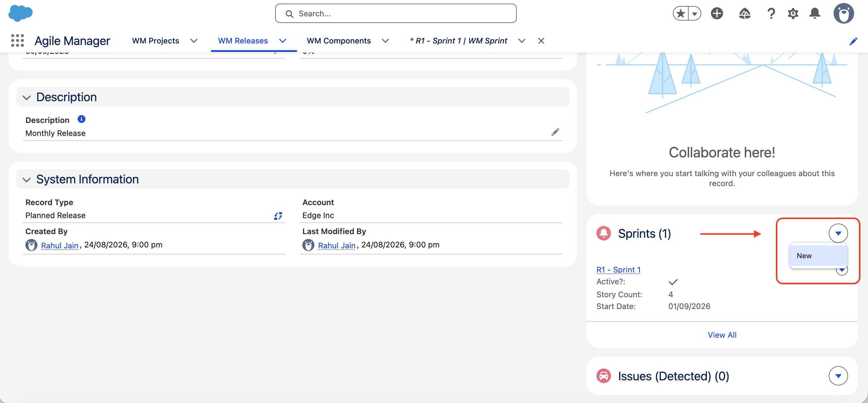Click the Description field info icon
This screenshot has height=403, width=868.
[x=82, y=119]
